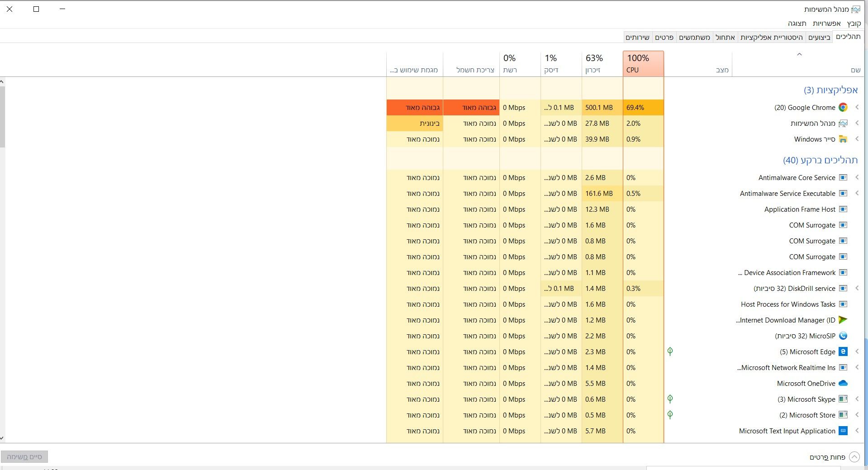
Task: Click the Windows Explorer (סייר) folder icon
Action: tap(843, 139)
